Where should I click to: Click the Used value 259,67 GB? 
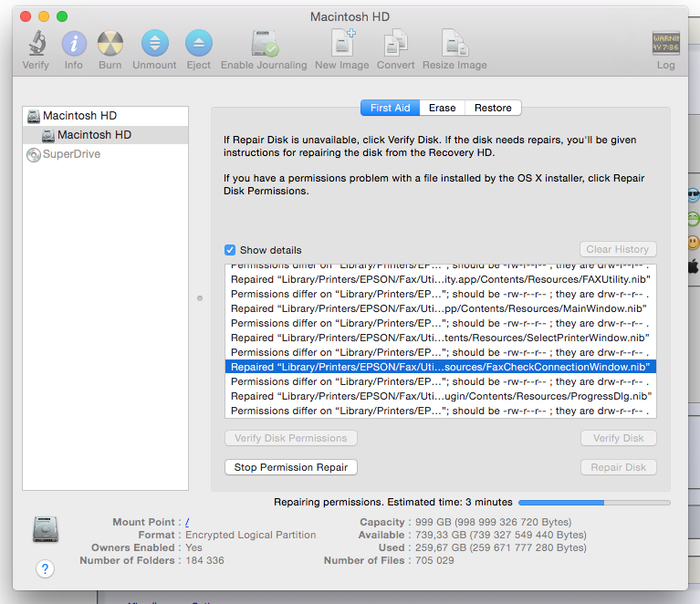click(x=501, y=547)
